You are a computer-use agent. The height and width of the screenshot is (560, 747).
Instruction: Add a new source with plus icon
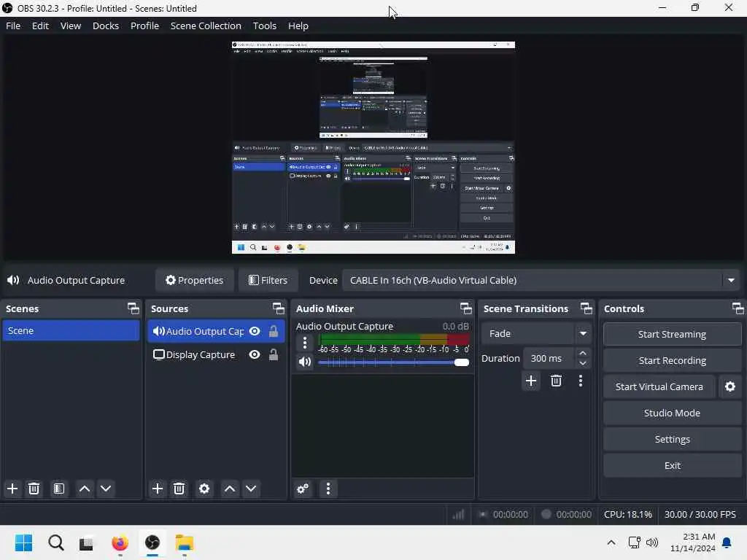tap(158, 489)
